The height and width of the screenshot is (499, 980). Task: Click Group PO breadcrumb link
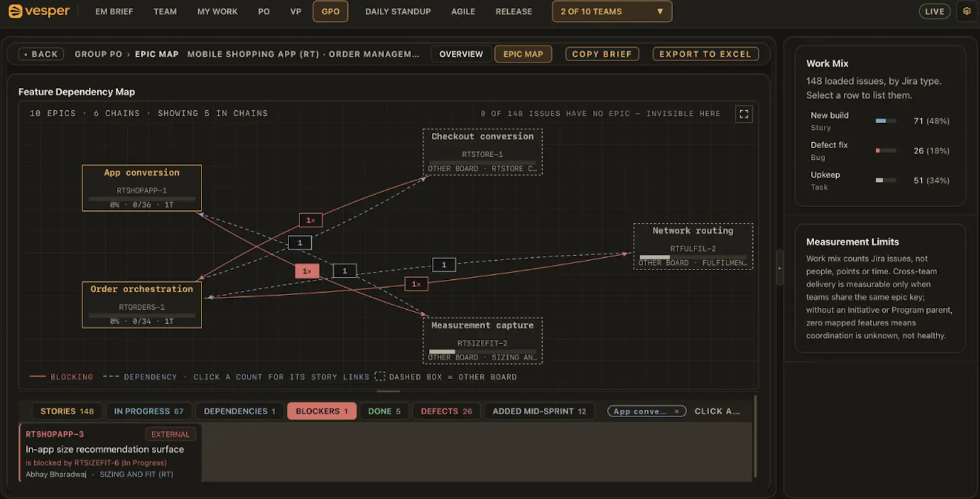[x=99, y=54]
